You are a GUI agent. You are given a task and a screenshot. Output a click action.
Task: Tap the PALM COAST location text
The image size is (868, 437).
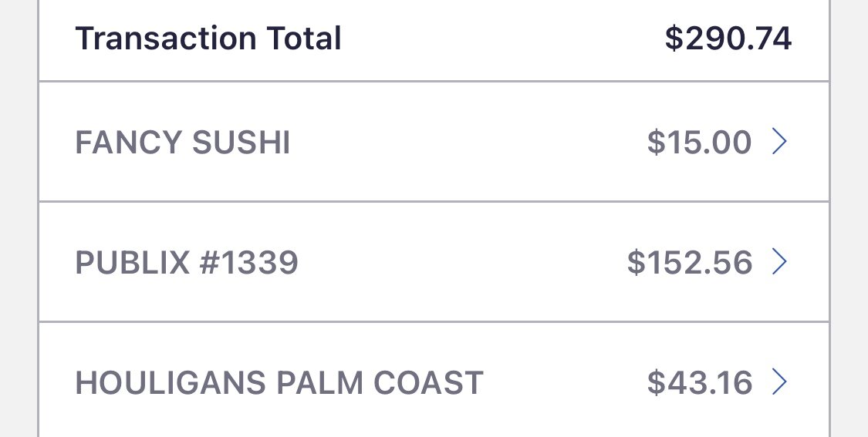(380, 382)
